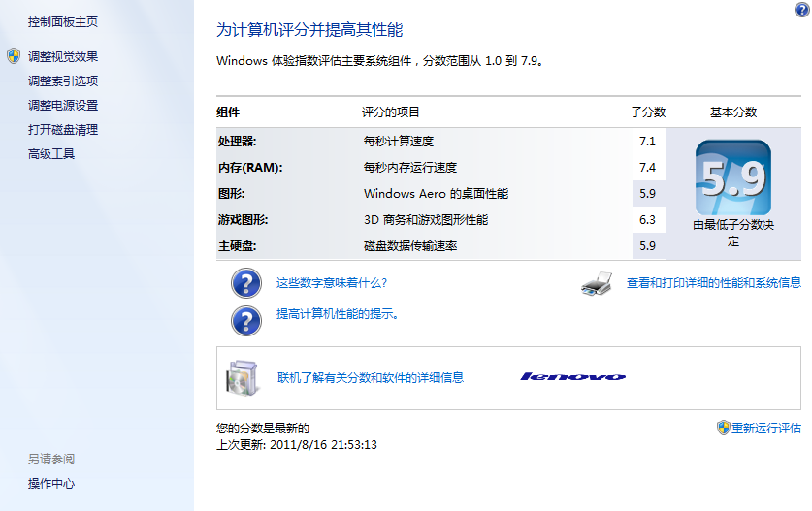This screenshot has width=812, height=511.
Task: Launch 打开磁盘清理 from the sidebar
Action: click(x=63, y=129)
